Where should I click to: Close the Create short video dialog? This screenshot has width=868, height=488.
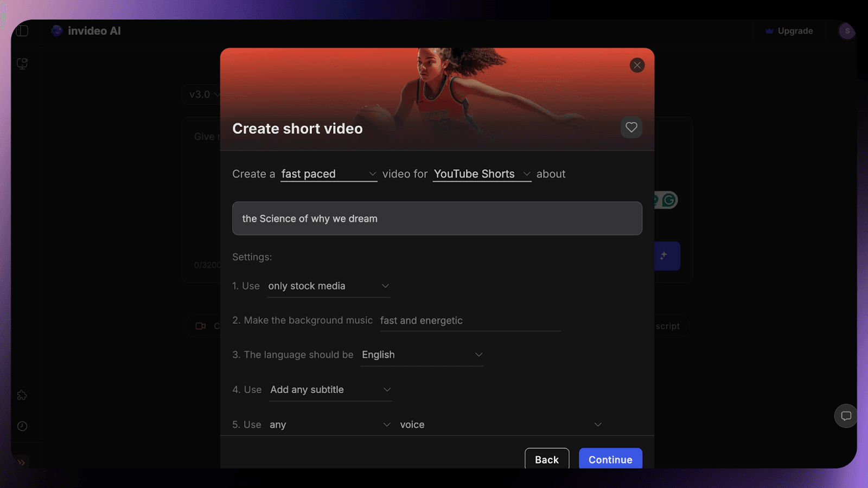click(x=637, y=65)
